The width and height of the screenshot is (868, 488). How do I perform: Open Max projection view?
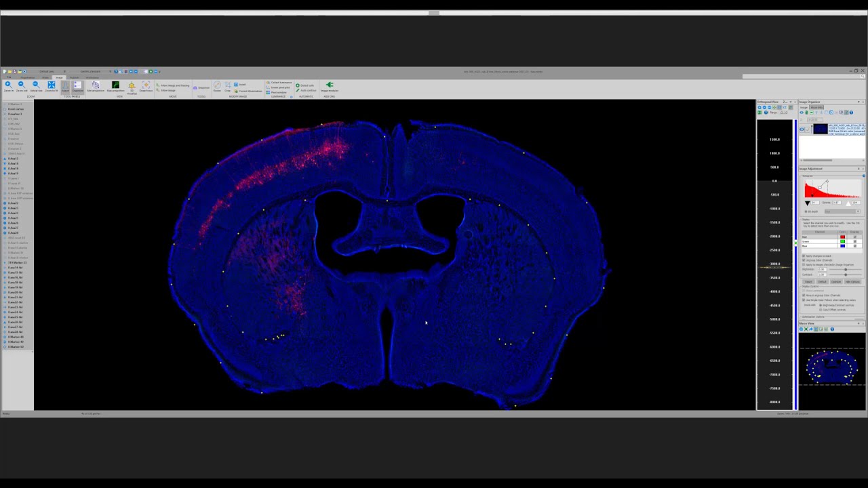click(115, 86)
